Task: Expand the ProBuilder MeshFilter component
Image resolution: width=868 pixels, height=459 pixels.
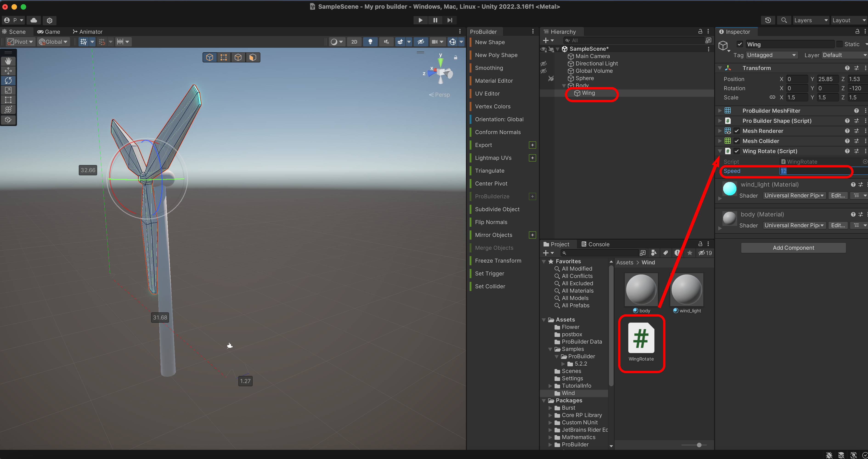Action: (x=720, y=111)
